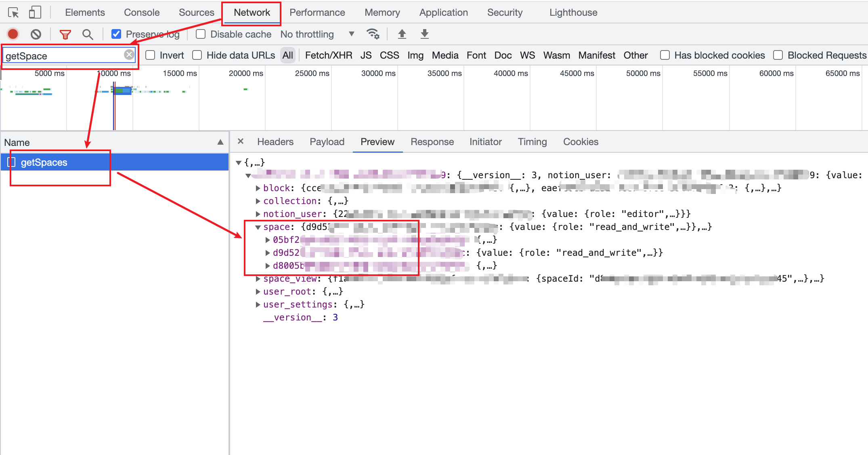The width and height of the screenshot is (868, 455).
Task: Uncheck the Preserve log checkbox
Action: pyautogui.click(x=116, y=34)
